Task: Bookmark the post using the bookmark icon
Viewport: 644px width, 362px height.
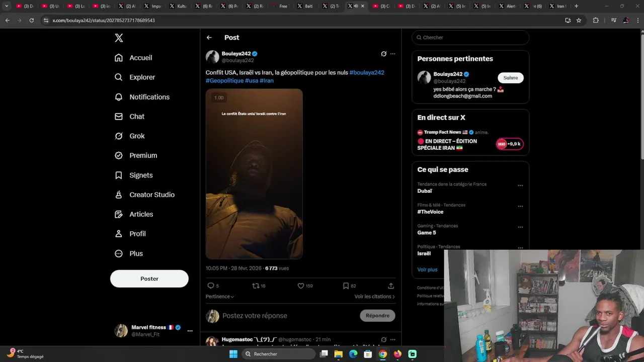Action: coord(346,286)
